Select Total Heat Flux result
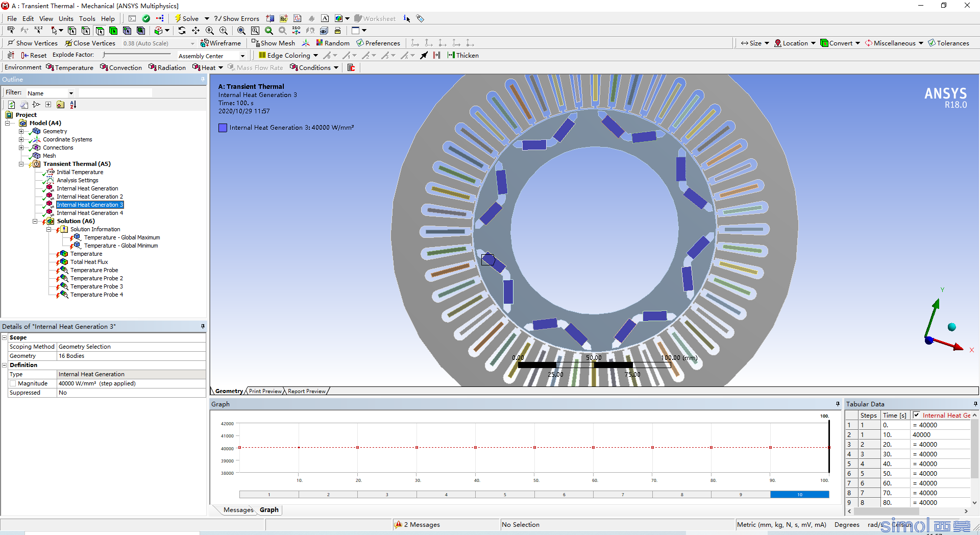The image size is (980, 535). tap(89, 262)
